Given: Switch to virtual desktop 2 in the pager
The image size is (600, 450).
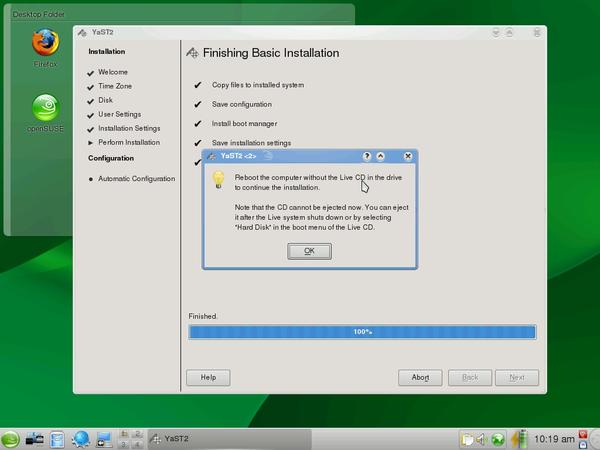Looking at the screenshot, I should coord(137,434).
